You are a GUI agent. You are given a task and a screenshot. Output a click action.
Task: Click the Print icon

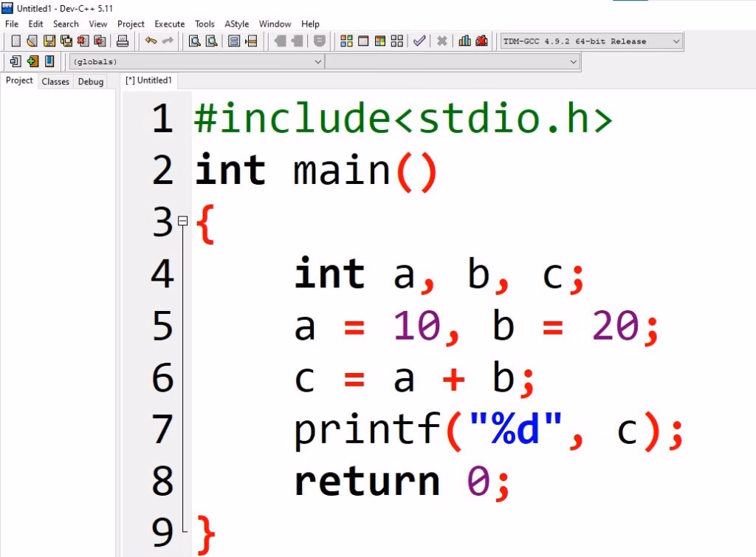pyautogui.click(x=123, y=41)
